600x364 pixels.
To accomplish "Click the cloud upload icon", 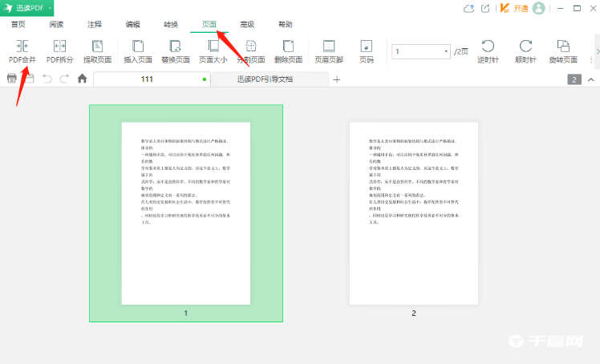I will coord(468,8).
